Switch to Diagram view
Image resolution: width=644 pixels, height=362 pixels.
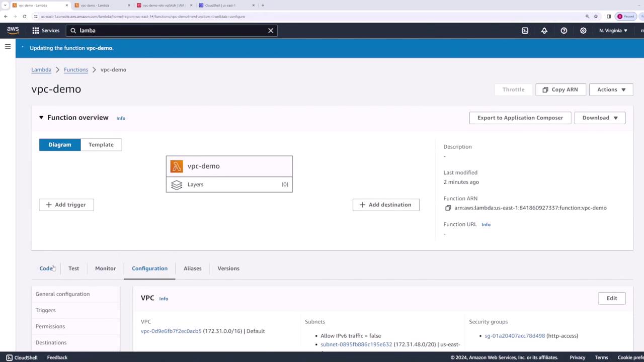point(60,145)
